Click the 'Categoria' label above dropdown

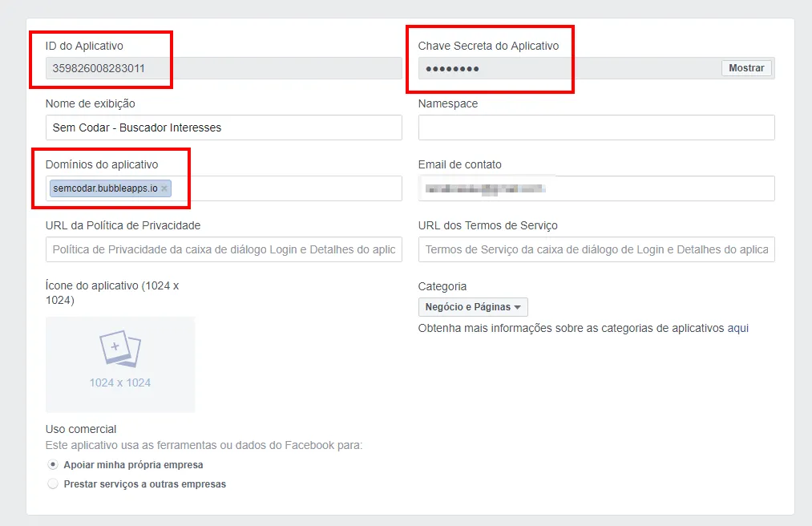click(442, 286)
